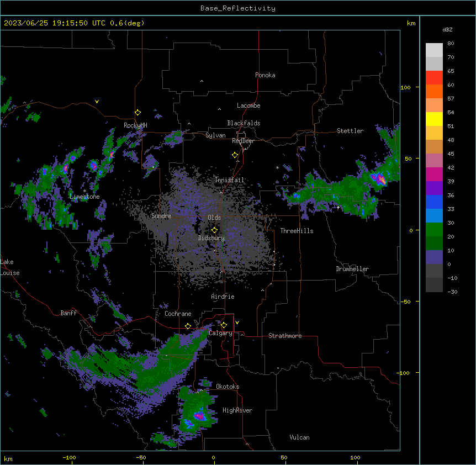
Task: Click the 45 value on the dBZ scale
Action: (451, 154)
